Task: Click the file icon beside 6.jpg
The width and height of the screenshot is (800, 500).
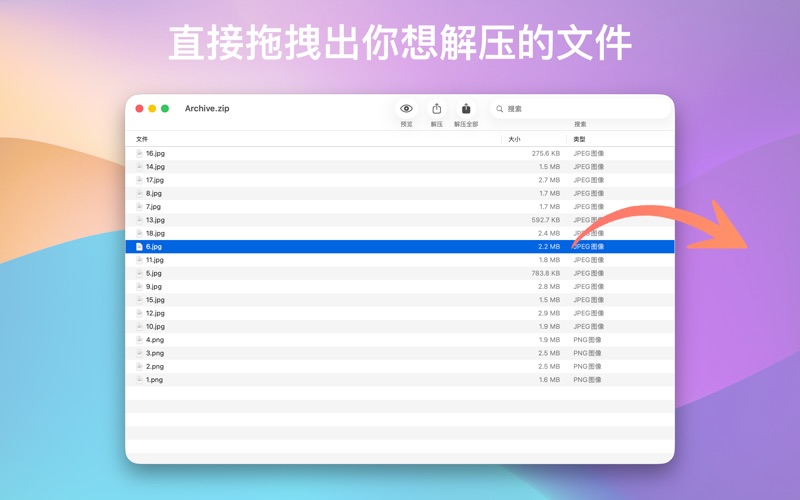Action: click(139, 247)
